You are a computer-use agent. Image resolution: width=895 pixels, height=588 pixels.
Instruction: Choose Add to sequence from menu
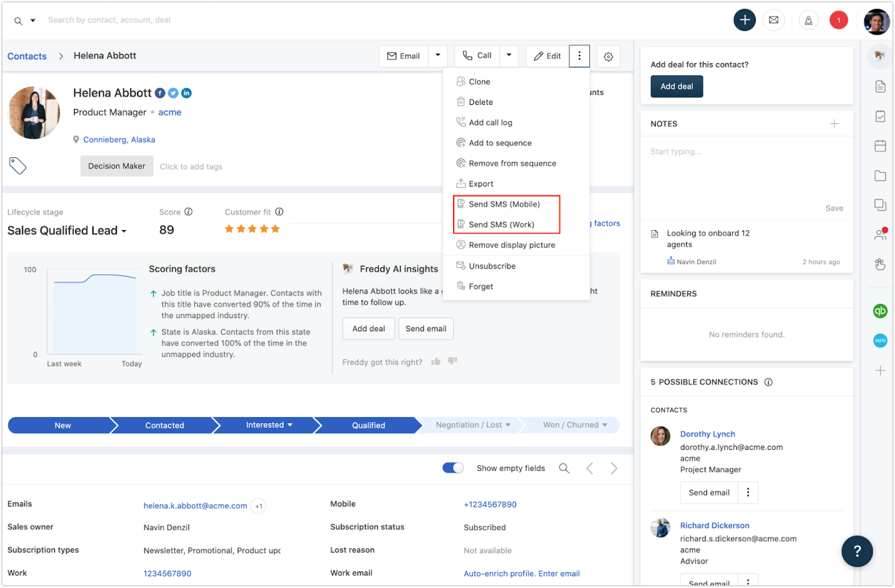click(500, 143)
